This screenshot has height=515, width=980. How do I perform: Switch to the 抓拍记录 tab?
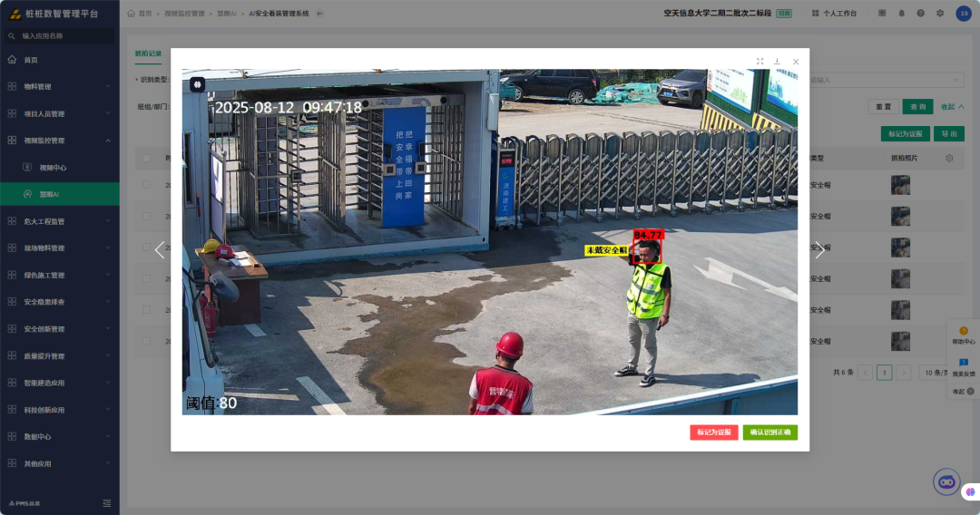(x=148, y=53)
